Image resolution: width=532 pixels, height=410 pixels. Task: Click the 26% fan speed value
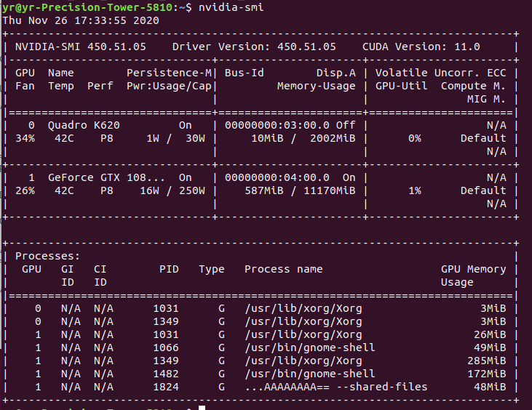click(x=25, y=190)
